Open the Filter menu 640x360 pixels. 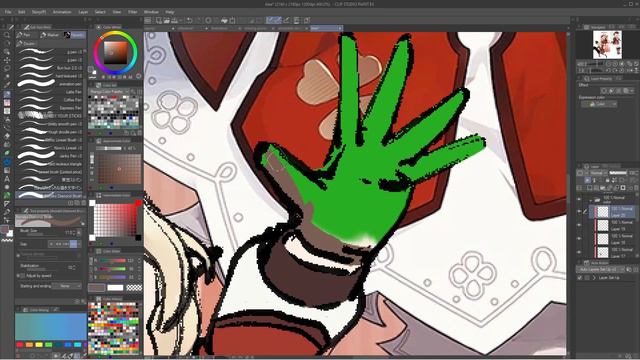[x=133, y=12]
